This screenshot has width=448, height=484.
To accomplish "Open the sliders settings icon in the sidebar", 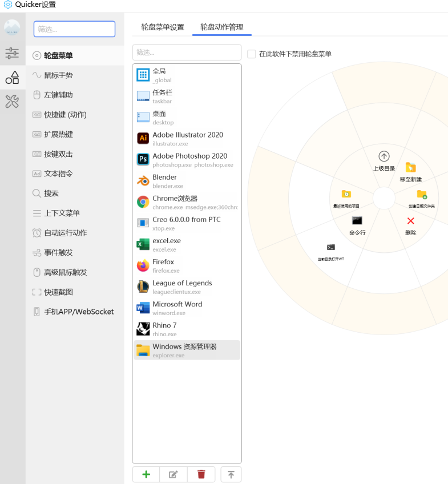I will click(12, 54).
